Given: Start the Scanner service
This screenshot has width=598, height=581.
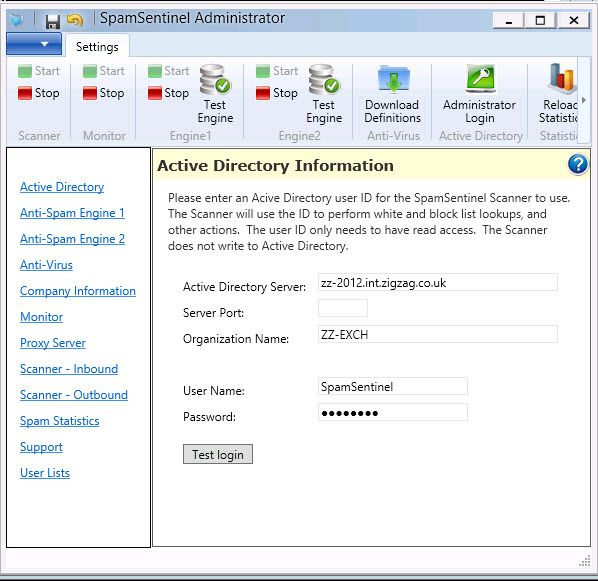Looking at the screenshot, I should pos(39,71).
